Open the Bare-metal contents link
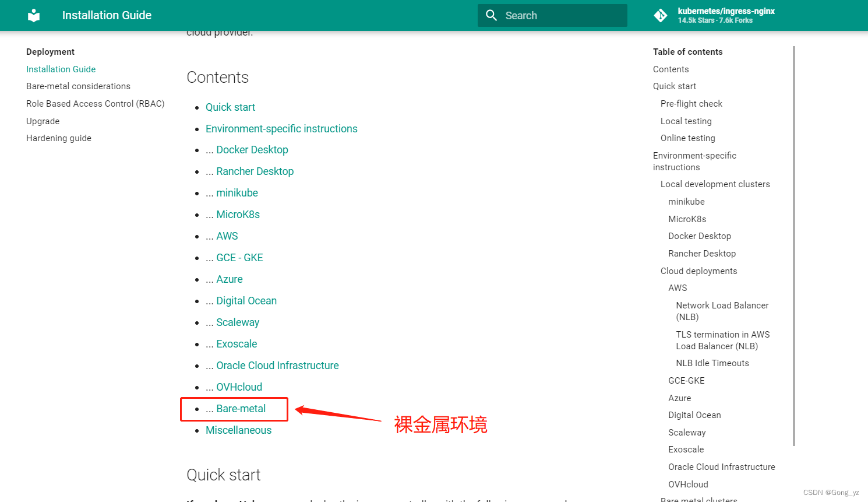The image size is (868, 502). point(241,409)
